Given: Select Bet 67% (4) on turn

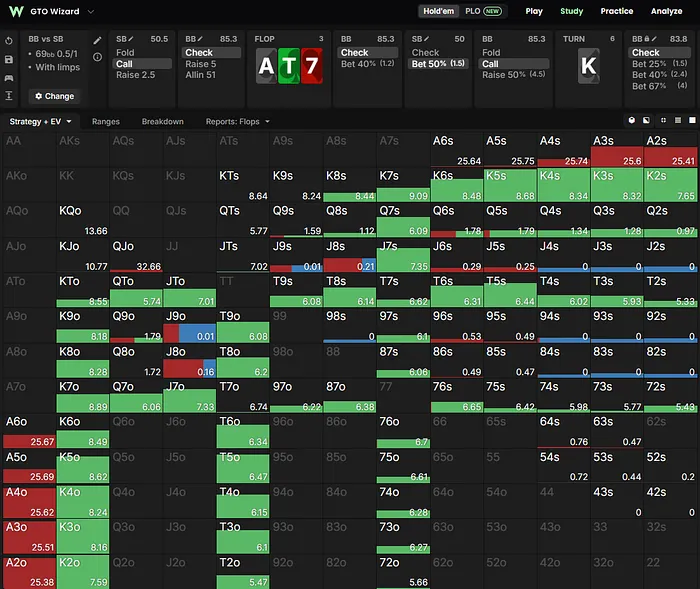Looking at the screenshot, I should 659,86.
